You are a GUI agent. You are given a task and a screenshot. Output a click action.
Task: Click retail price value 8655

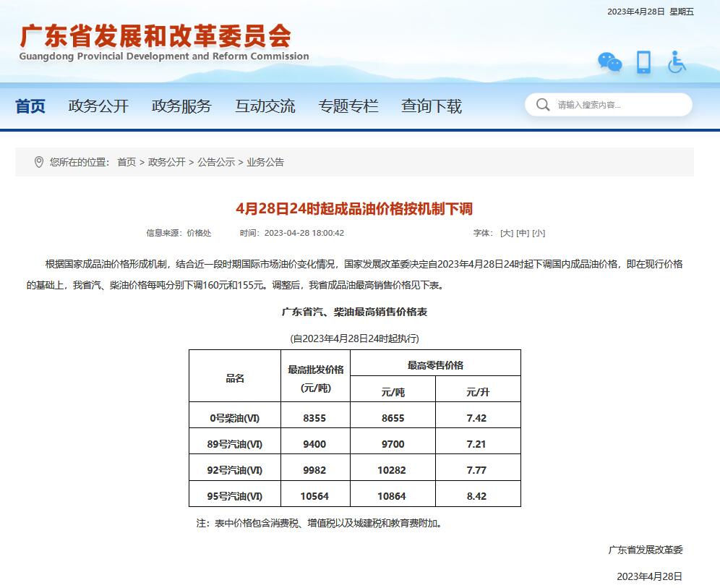pyautogui.click(x=393, y=418)
